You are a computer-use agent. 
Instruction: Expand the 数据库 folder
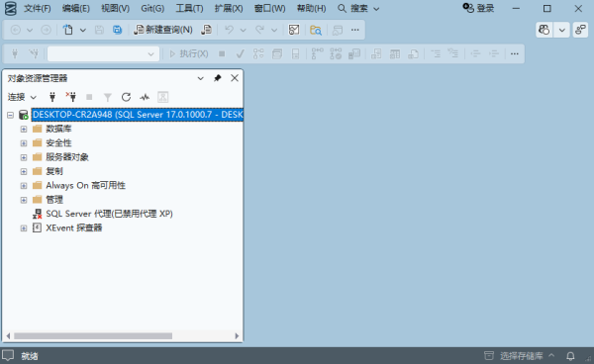24,129
